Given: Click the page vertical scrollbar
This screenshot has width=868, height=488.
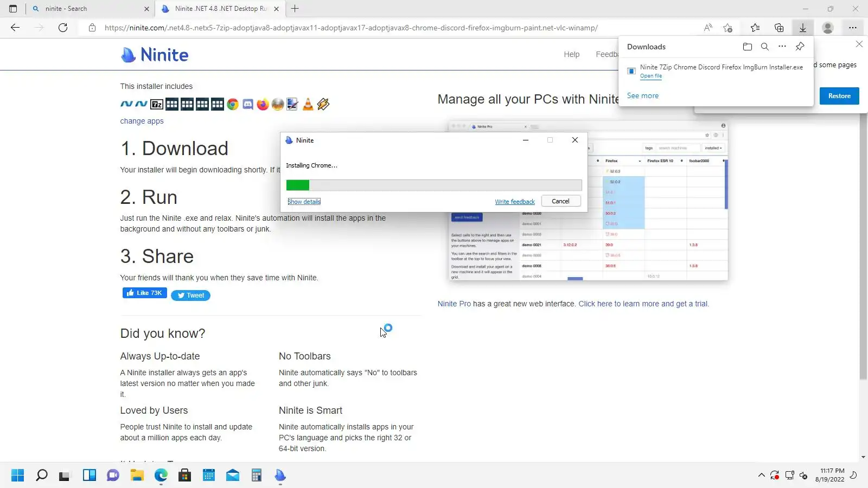Looking at the screenshot, I should (x=863, y=247).
